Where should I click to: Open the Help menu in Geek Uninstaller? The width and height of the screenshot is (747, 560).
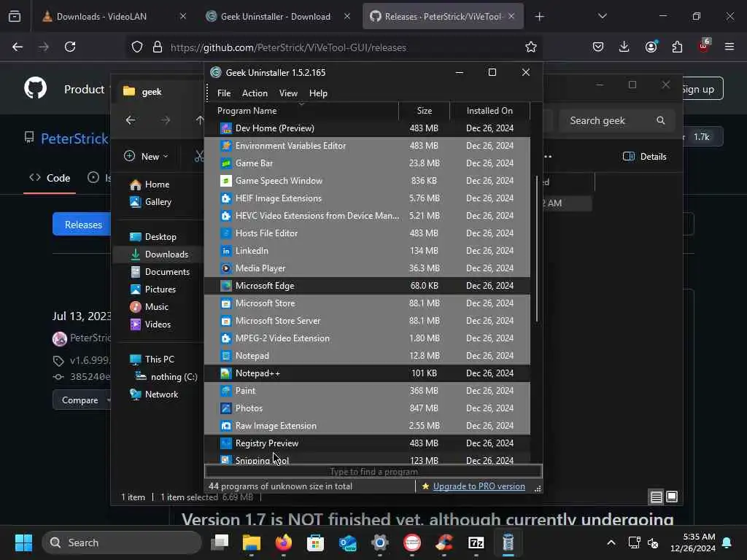[318, 93]
